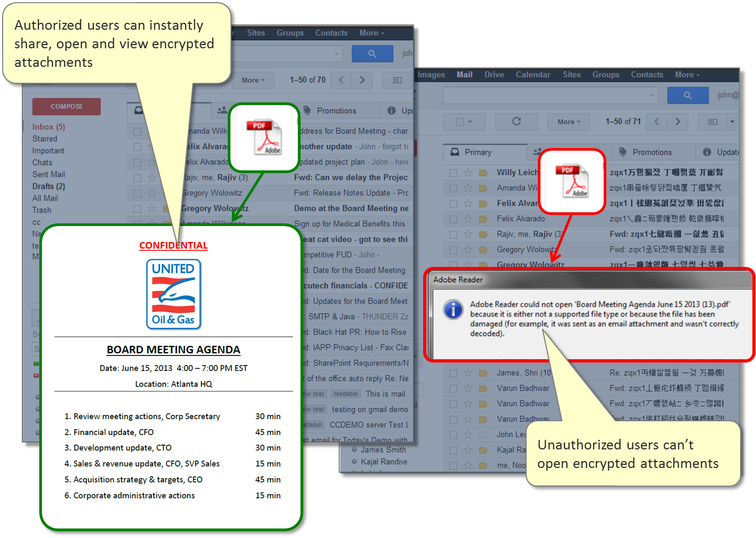Click the blue search button beside john@
Screen dimensions: 756x538
tap(688, 96)
